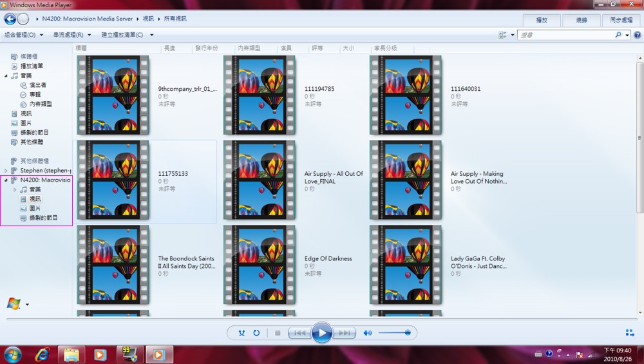Click the view options icon
This screenshot has height=364, width=644.
502,35
